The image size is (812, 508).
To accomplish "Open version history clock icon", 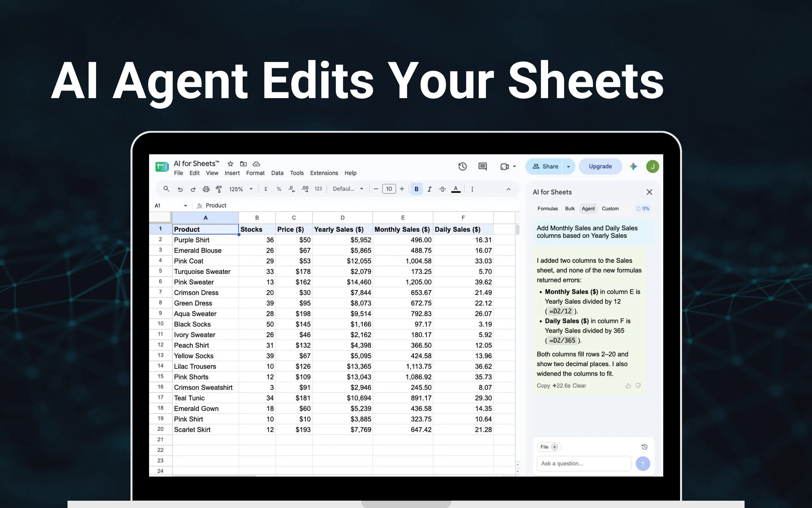I will pyautogui.click(x=462, y=166).
